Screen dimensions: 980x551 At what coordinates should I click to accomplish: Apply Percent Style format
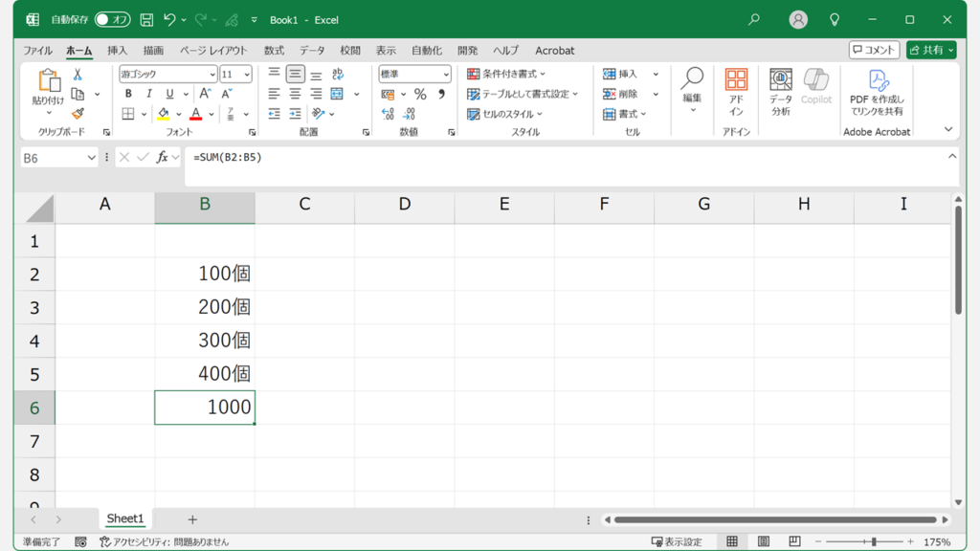coord(420,95)
